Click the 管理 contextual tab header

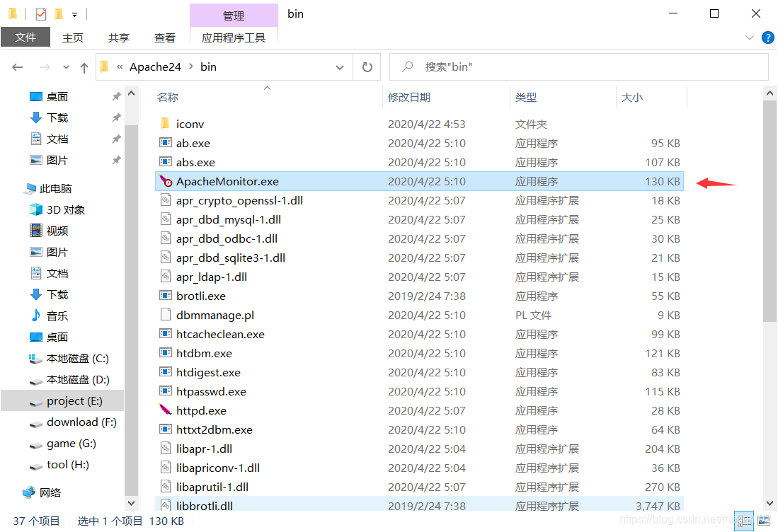(234, 16)
